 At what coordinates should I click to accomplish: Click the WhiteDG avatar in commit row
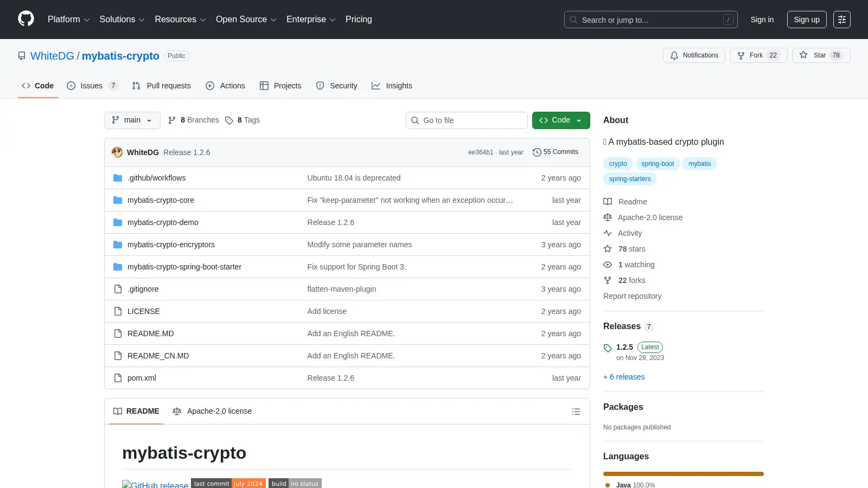pos(117,152)
